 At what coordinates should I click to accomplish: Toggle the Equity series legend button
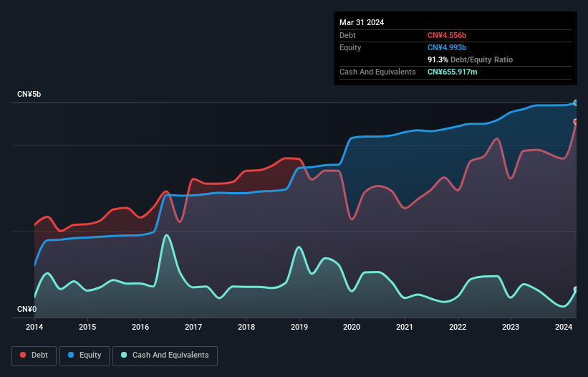(85, 355)
